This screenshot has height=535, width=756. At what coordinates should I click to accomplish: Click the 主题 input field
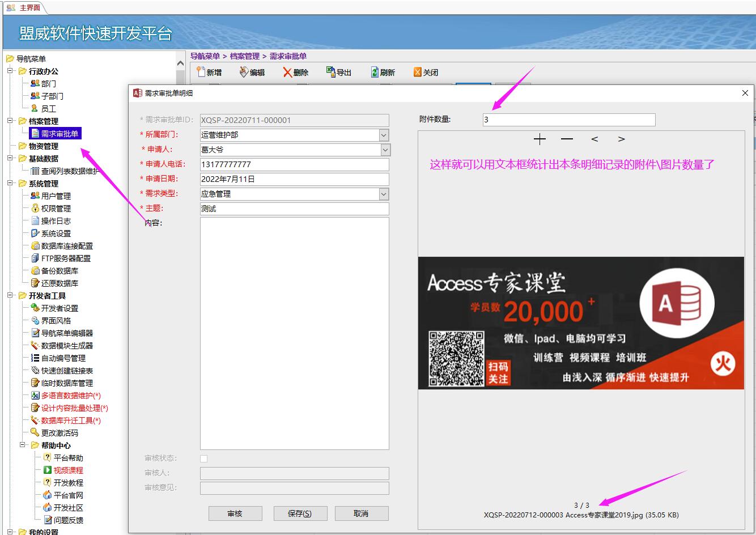(x=295, y=209)
